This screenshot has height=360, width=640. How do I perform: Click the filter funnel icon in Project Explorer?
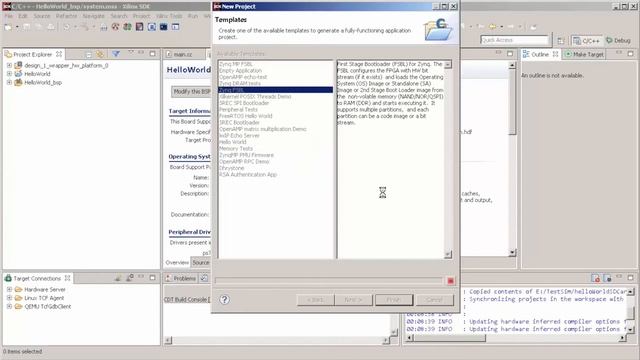[x=116, y=54]
